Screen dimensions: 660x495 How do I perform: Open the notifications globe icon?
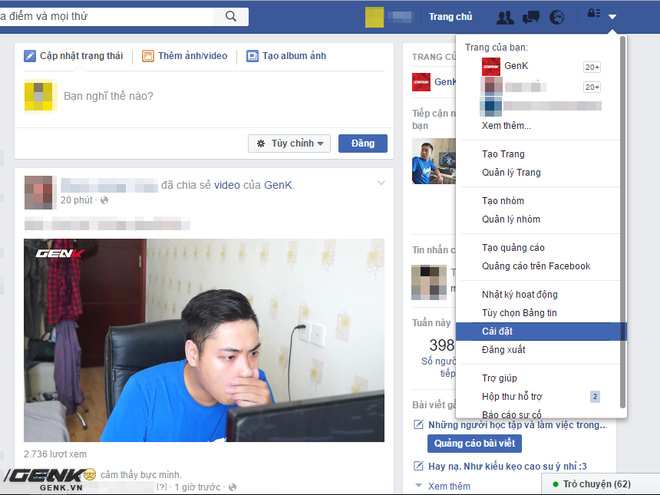click(x=557, y=17)
